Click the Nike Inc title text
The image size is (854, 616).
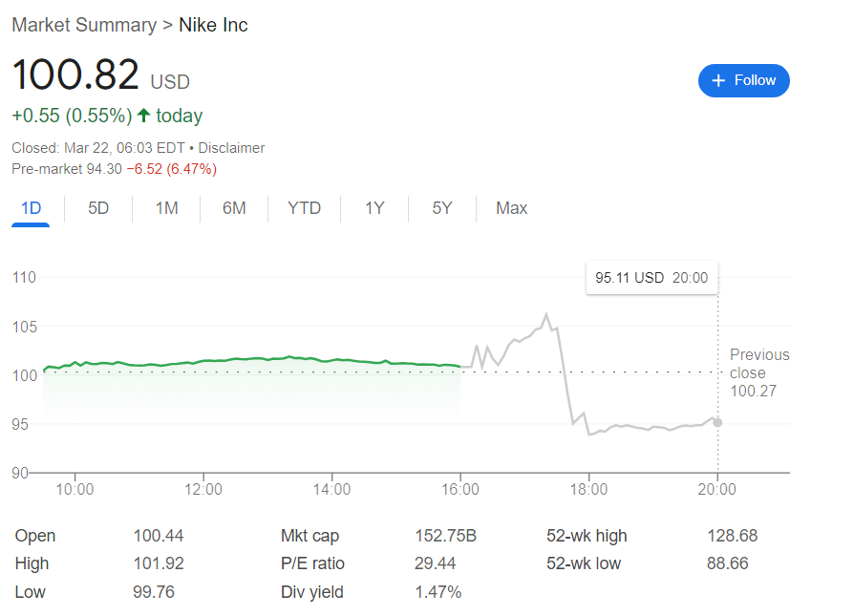point(214,25)
